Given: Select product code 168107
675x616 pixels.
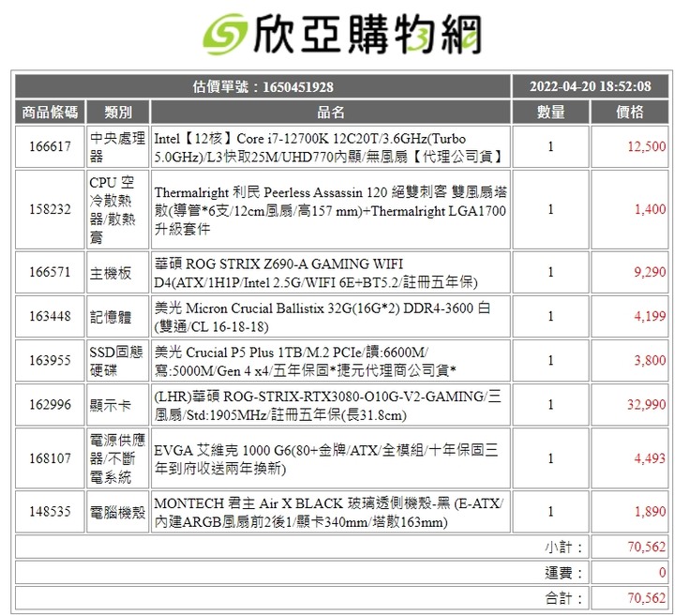Looking at the screenshot, I should point(50,458).
